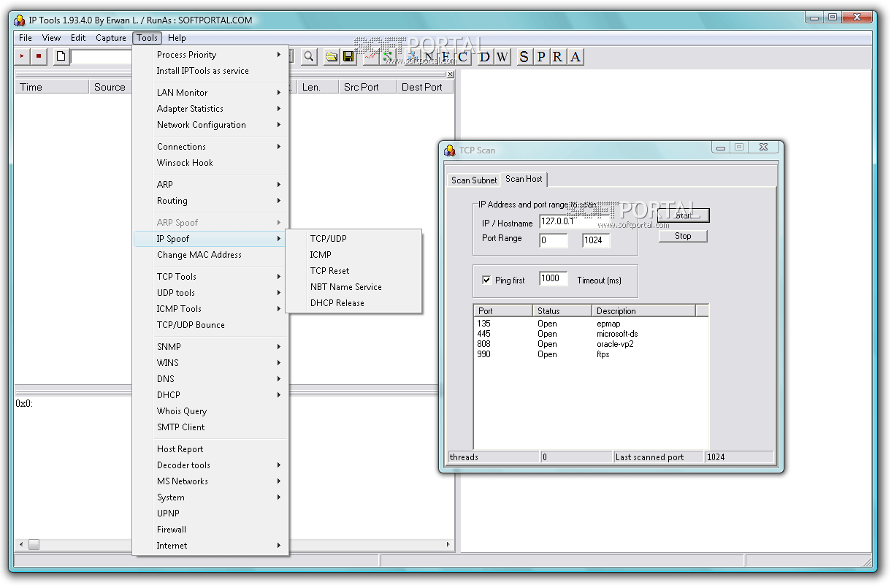Expand the LAN Monitor submenu
This screenshot has width=891, height=588.
click(x=211, y=93)
